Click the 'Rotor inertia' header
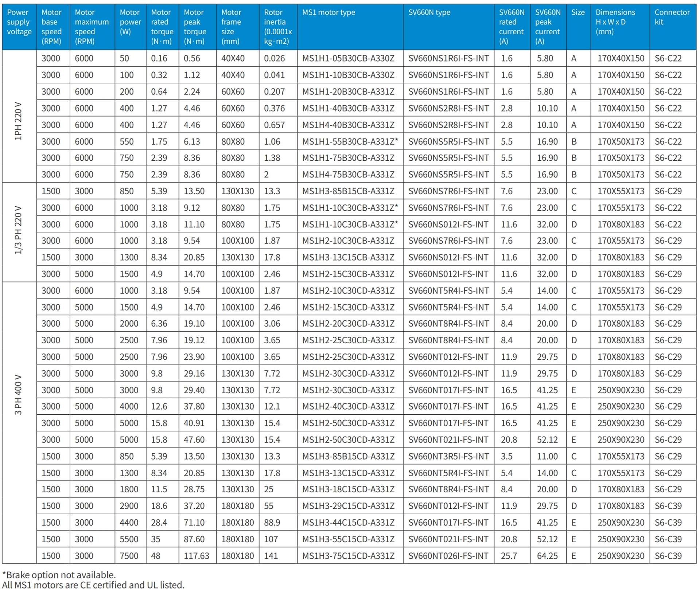This screenshot has height=590, width=700. (278, 27)
